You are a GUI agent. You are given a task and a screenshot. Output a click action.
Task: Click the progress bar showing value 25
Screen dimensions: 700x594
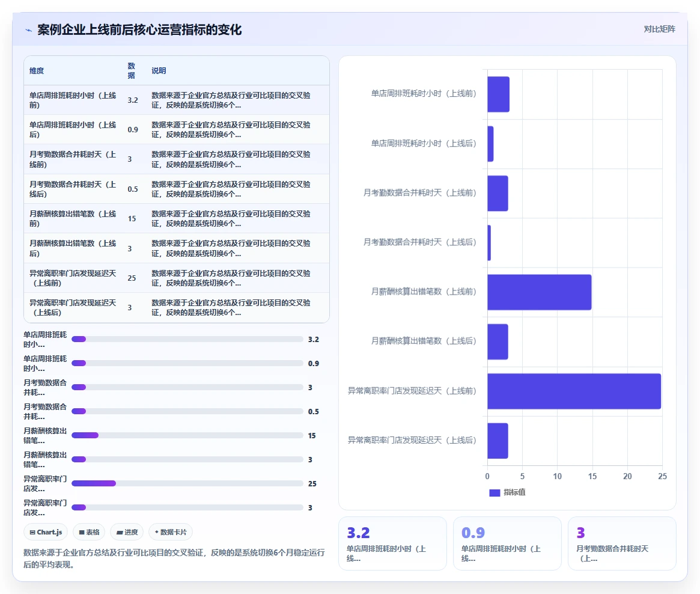(187, 483)
